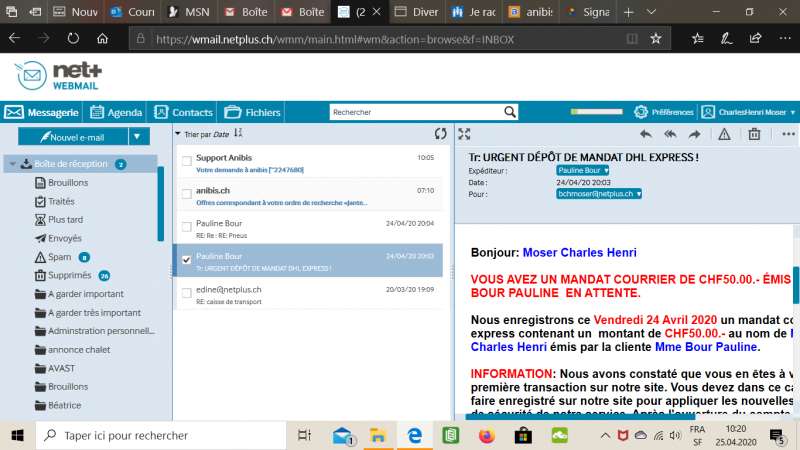Screen dimensions: 800x450
Task: Open the Contacts tab
Action: pos(183,112)
